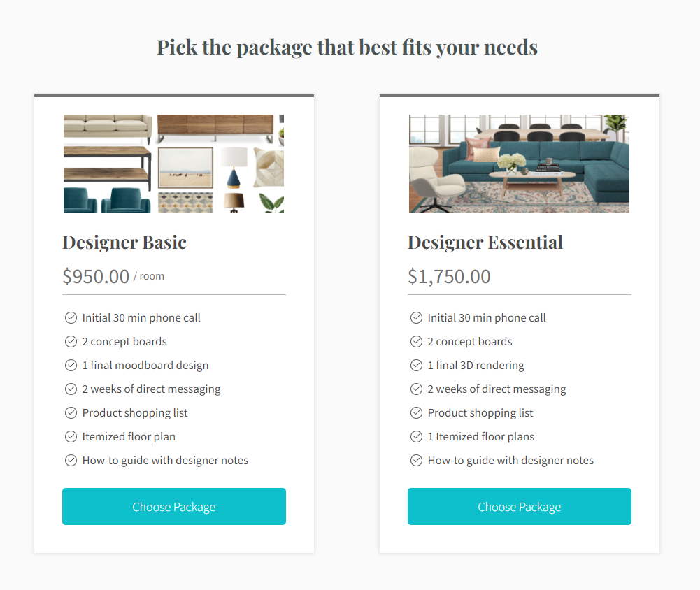Click the page heading about picking a package

tap(347, 48)
